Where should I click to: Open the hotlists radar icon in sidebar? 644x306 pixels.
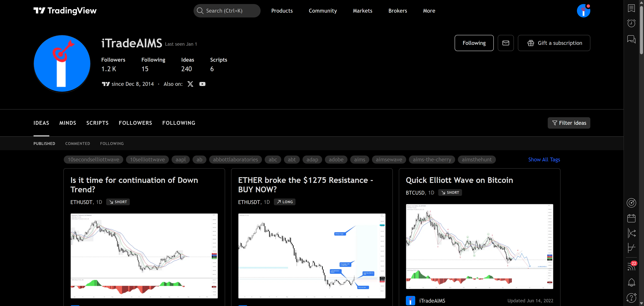click(x=631, y=203)
